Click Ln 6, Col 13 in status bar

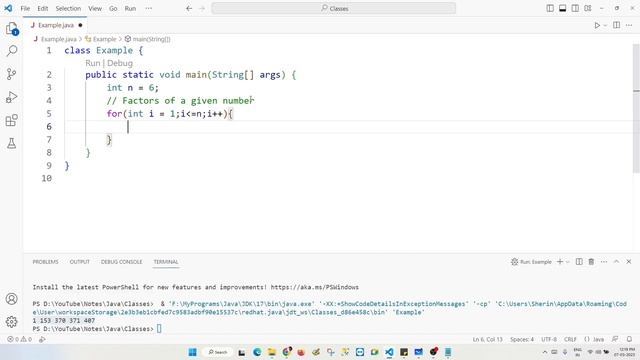click(487, 339)
